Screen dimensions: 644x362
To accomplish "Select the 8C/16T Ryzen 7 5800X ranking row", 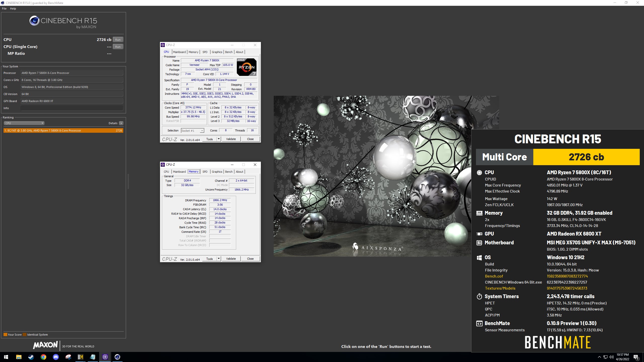I will click(63, 130).
